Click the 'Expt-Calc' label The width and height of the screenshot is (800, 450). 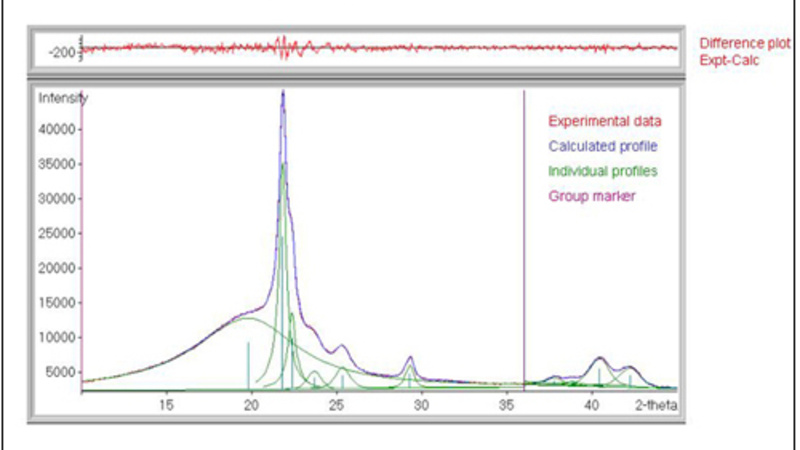click(x=729, y=60)
